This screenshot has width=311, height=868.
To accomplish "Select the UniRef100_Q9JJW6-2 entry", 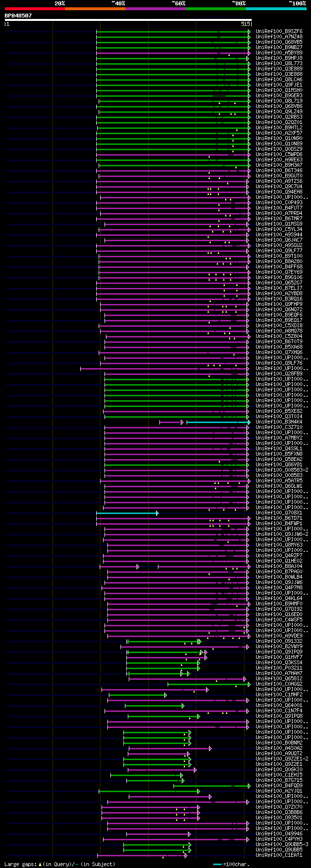I will point(282,534).
